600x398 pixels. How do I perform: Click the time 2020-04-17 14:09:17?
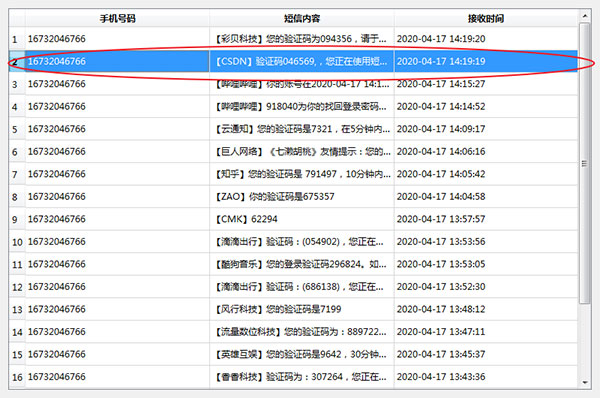tap(441, 129)
